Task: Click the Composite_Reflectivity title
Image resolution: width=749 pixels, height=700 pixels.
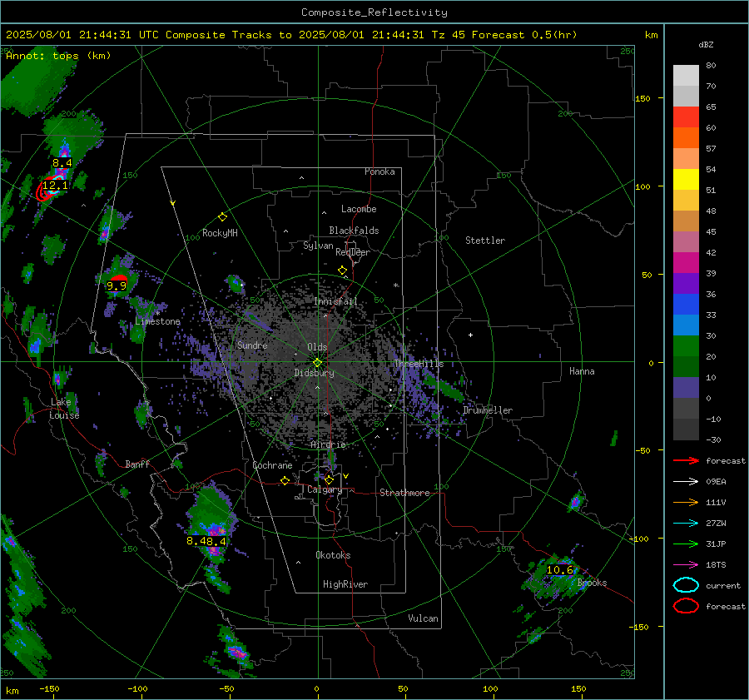Action: (x=374, y=12)
